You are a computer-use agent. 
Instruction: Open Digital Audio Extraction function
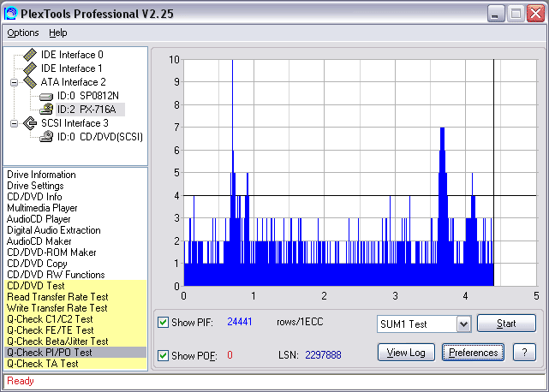pyautogui.click(x=54, y=230)
